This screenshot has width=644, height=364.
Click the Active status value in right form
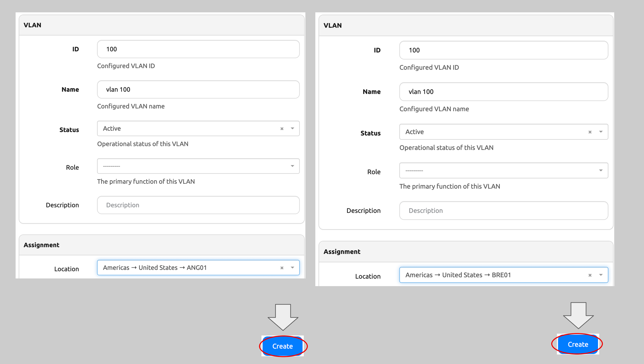[415, 132]
